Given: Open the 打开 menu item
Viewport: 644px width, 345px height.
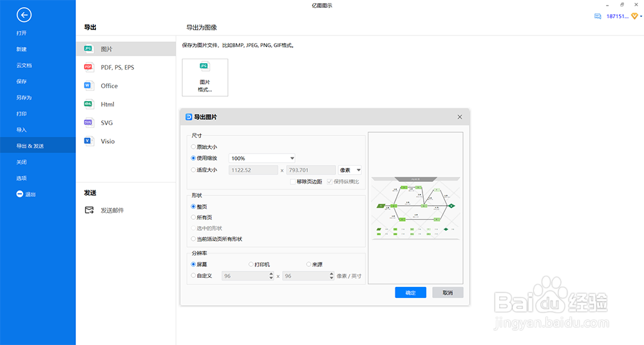Looking at the screenshot, I should point(21,33).
